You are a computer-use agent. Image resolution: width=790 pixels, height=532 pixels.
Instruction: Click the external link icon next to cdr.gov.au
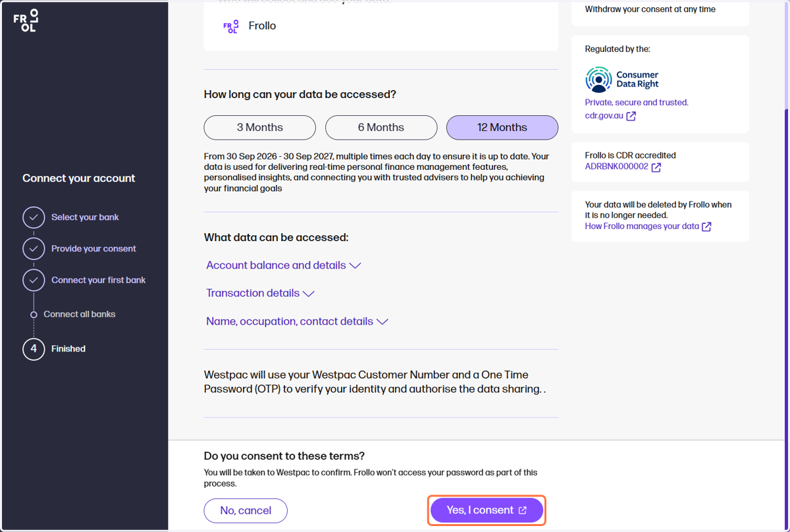(x=631, y=116)
